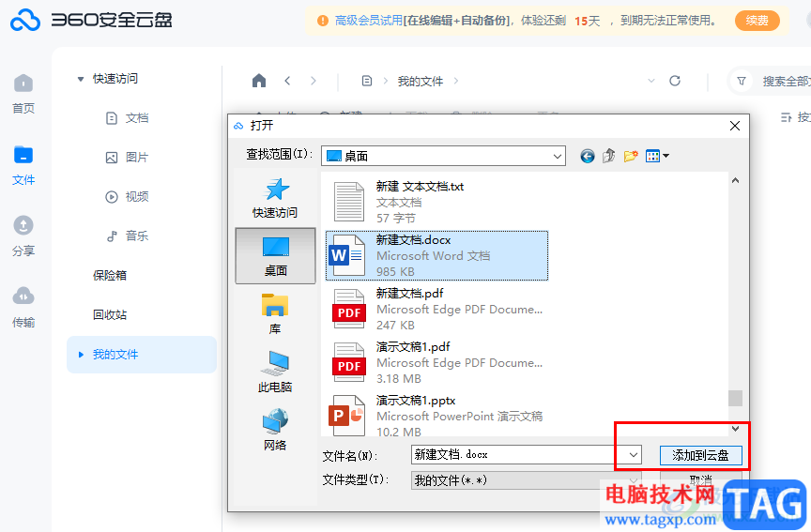Select 桌面 in dialog places bar
The width and height of the screenshot is (811, 532).
[x=275, y=256]
